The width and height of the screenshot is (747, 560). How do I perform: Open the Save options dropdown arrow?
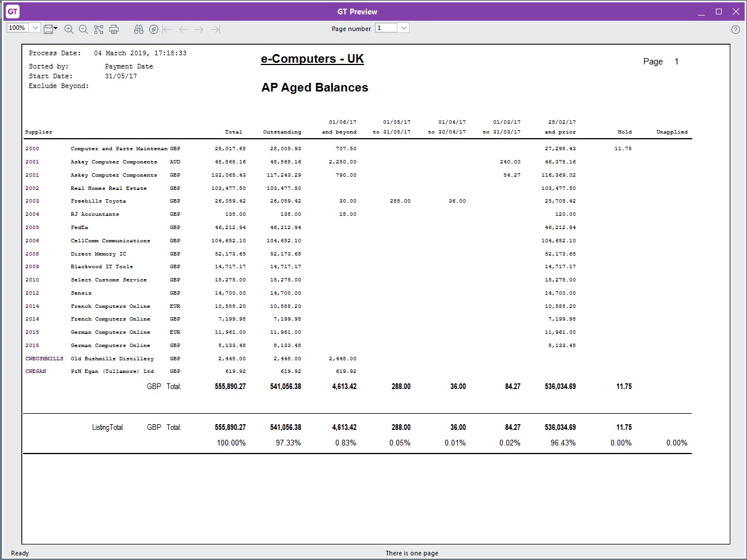click(56, 29)
